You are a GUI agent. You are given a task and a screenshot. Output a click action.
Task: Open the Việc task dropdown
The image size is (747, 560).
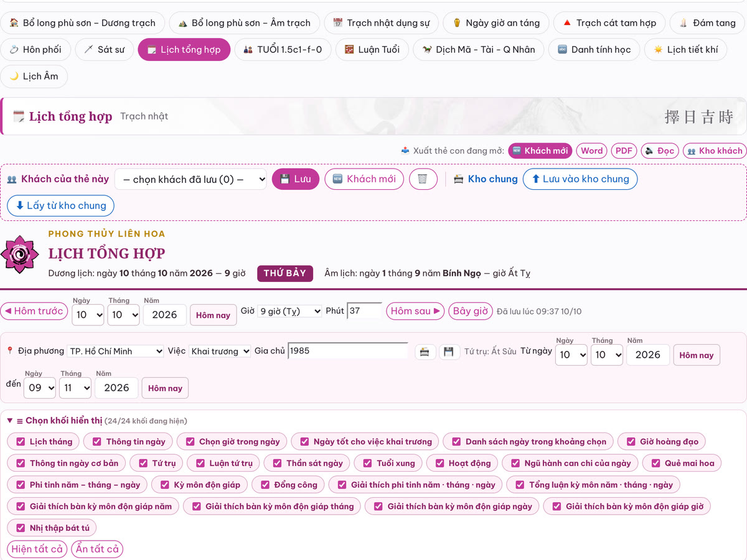point(220,351)
